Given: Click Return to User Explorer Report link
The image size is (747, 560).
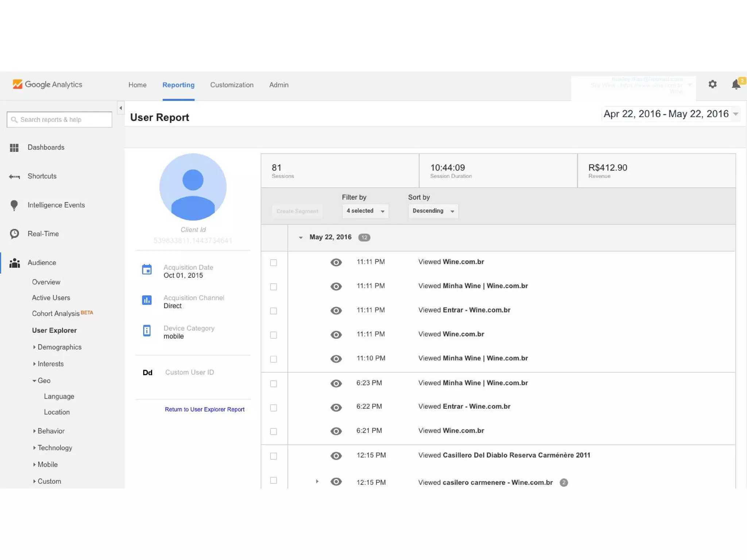Looking at the screenshot, I should pyautogui.click(x=204, y=409).
